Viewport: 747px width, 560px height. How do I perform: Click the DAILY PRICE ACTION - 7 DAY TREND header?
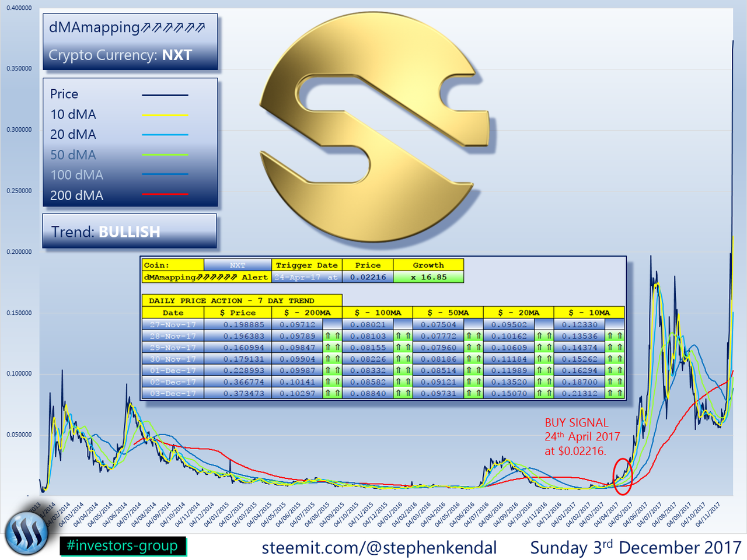click(x=242, y=301)
